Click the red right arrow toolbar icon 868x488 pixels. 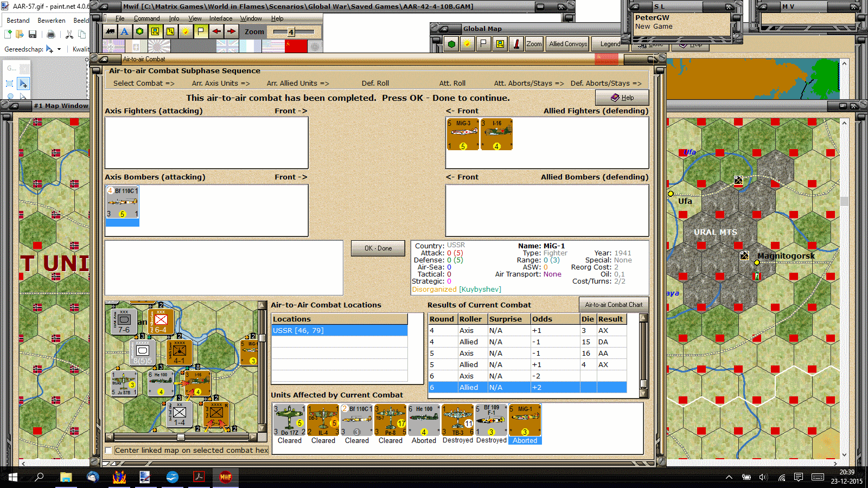coord(231,31)
